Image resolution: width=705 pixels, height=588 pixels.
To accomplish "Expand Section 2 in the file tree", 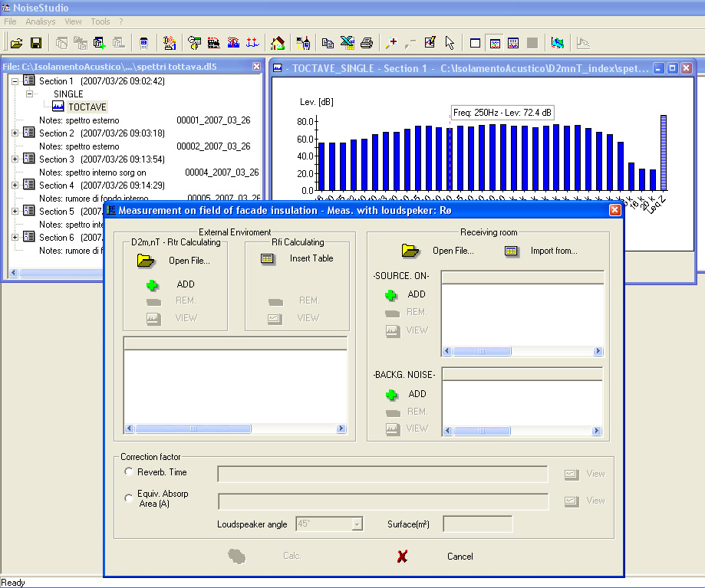I will (x=15, y=133).
